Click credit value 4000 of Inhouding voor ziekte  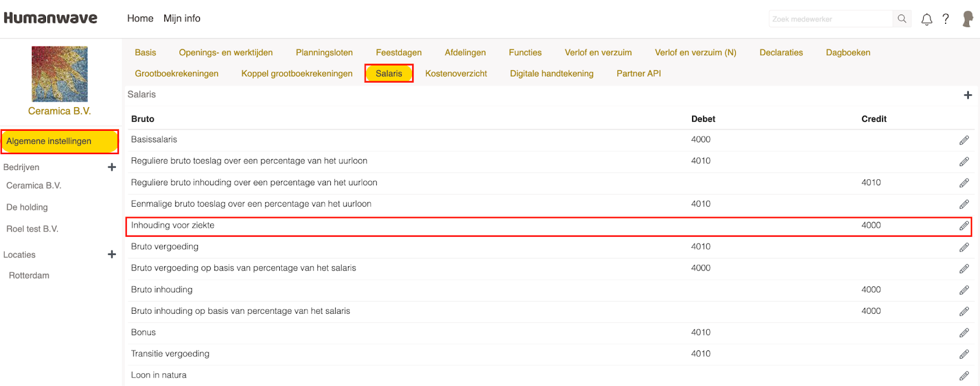coord(871,225)
